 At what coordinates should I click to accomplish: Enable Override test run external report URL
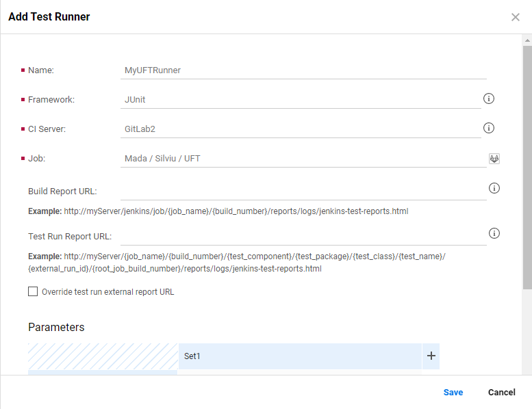point(33,291)
